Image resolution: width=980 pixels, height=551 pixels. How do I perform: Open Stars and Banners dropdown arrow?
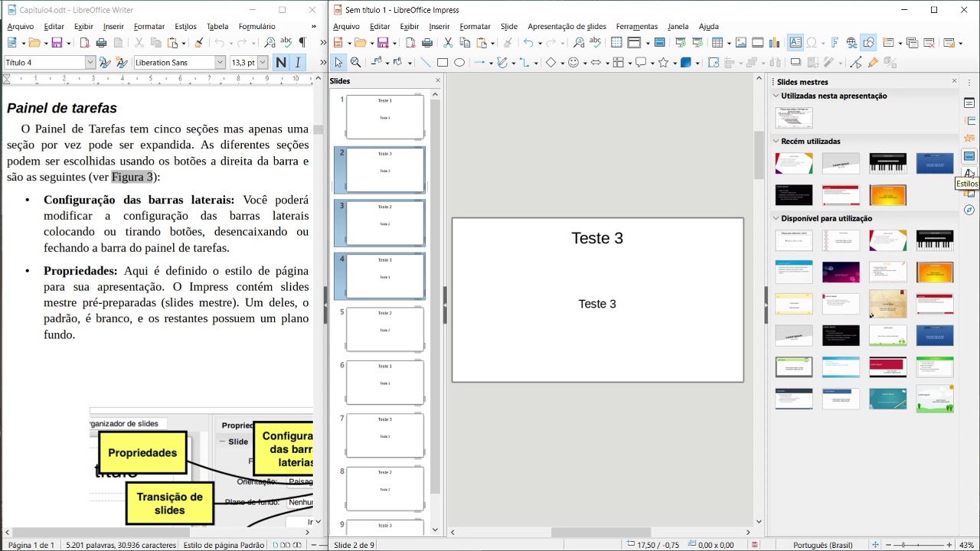click(x=674, y=63)
